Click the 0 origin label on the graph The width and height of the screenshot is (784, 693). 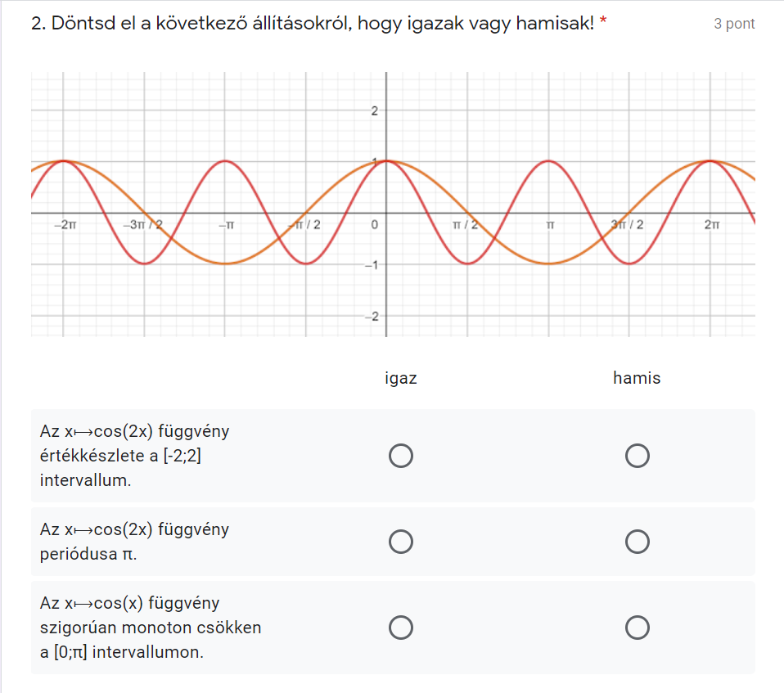pyautogui.click(x=374, y=224)
